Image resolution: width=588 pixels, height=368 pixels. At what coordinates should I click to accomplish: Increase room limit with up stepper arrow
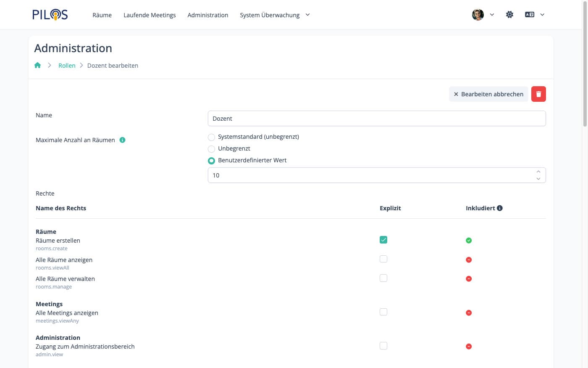(x=538, y=172)
